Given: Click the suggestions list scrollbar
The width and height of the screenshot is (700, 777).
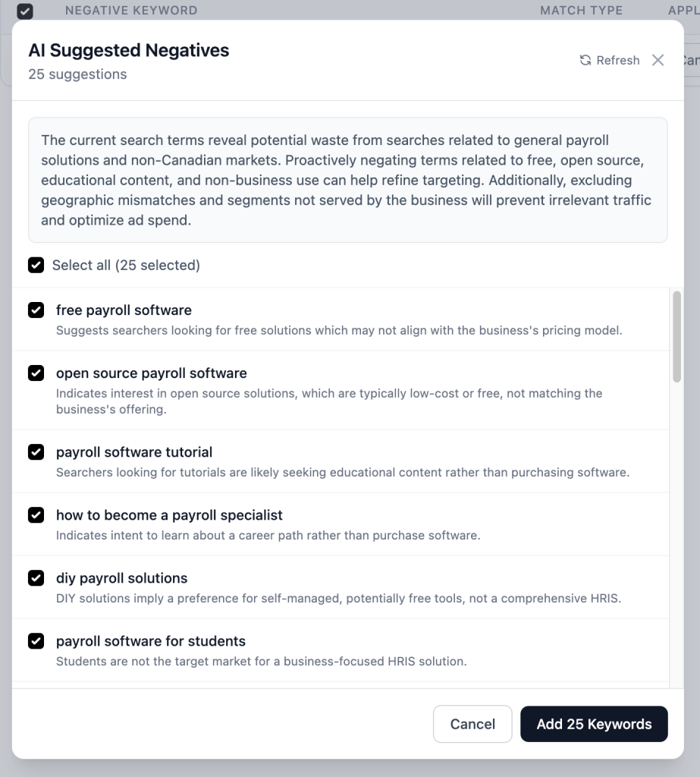Looking at the screenshot, I should point(676,337).
